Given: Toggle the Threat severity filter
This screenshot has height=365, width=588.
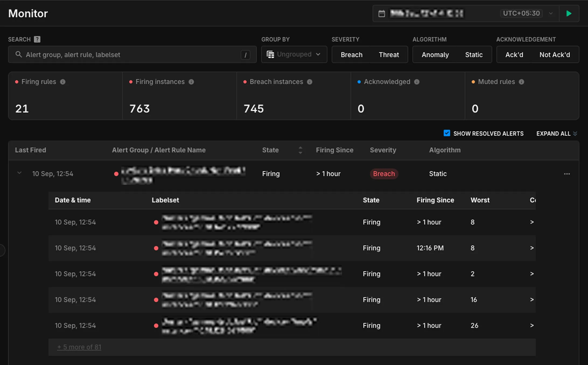Looking at the screenshot, I should point(389,55).
